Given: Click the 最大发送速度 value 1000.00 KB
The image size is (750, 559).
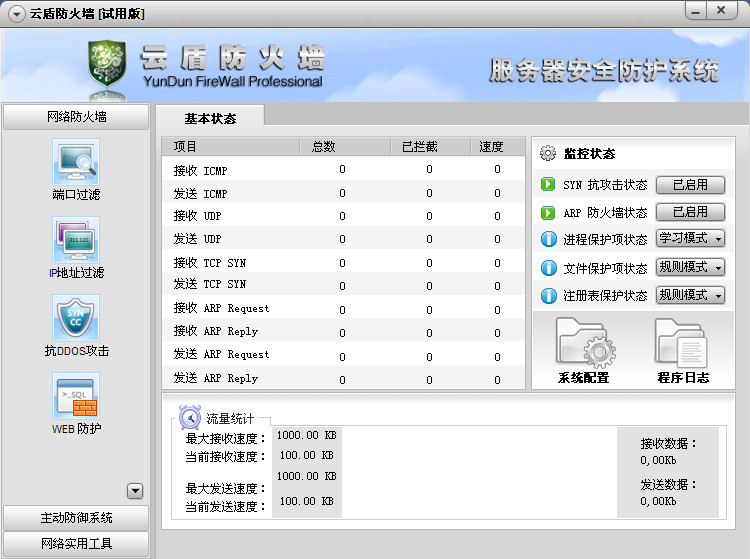Looking at the screenshot, I should coord(307,476).
